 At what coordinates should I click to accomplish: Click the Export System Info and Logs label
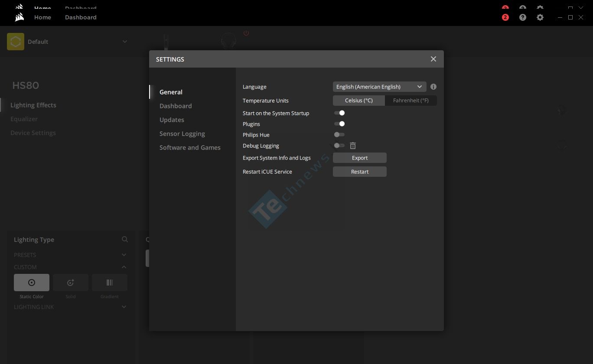click(277, 158)
